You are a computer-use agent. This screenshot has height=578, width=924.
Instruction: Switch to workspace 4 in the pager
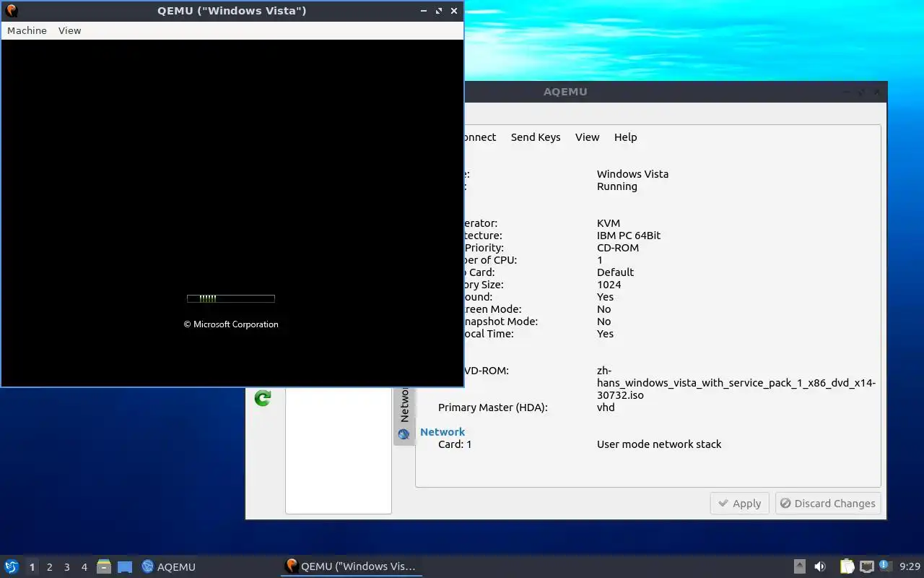(x=84, y=567)
